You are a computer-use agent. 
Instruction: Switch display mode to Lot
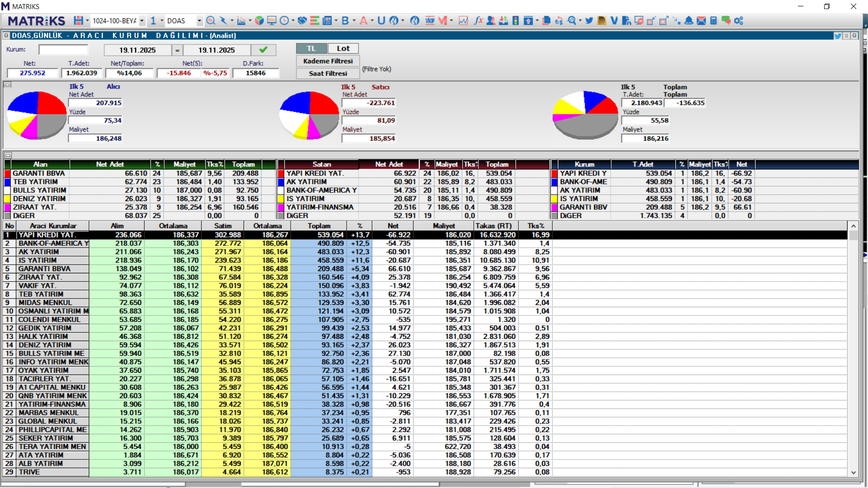pyautogui.click(x=343, y=48)
